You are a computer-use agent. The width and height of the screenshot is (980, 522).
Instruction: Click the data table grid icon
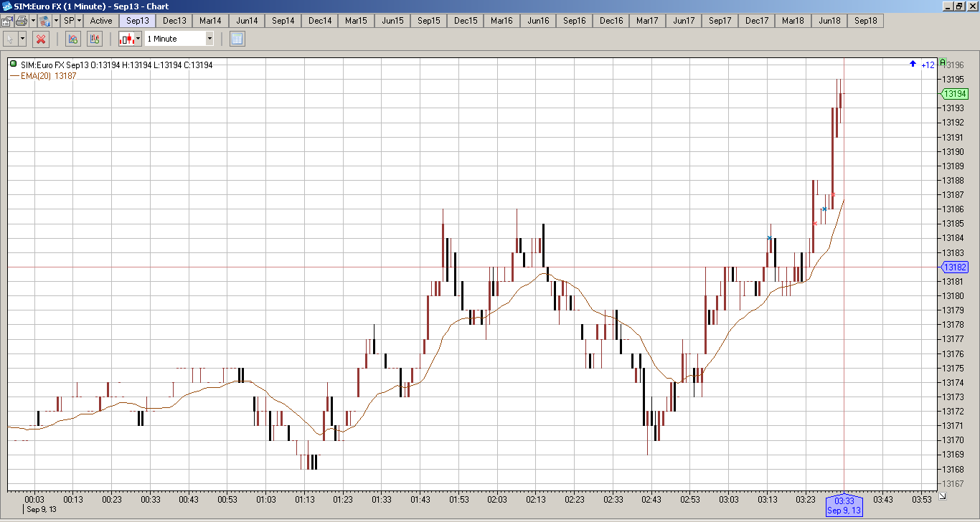[237, 39]
